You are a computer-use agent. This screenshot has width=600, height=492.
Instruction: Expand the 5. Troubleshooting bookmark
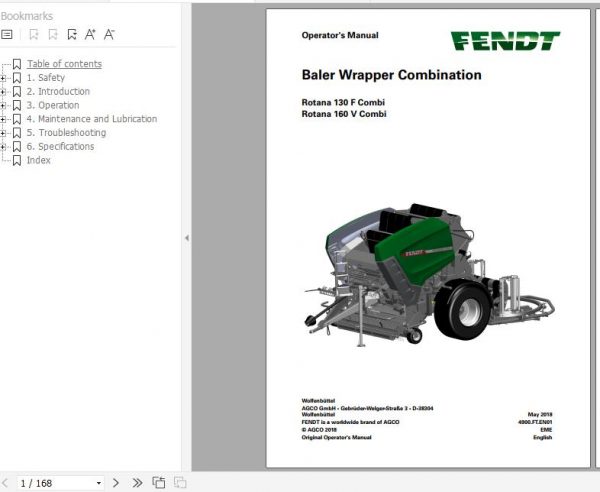(x=3, y=133)
